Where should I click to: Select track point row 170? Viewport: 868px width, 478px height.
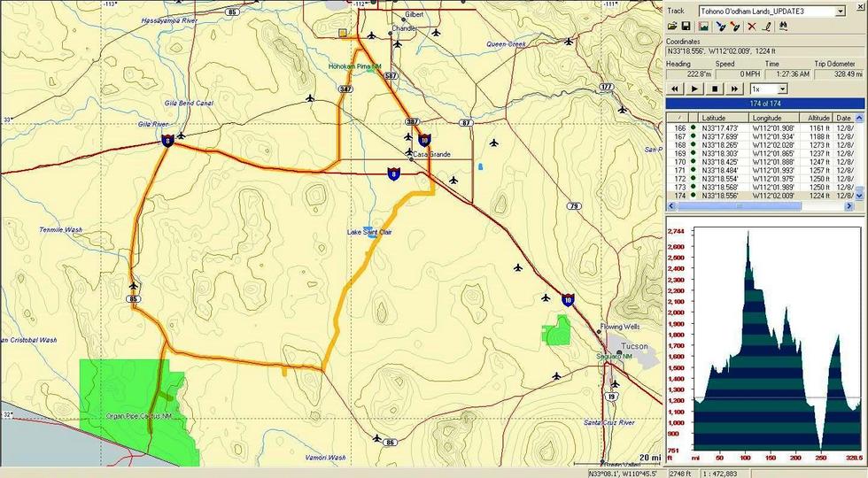click(x=761, y=162)
